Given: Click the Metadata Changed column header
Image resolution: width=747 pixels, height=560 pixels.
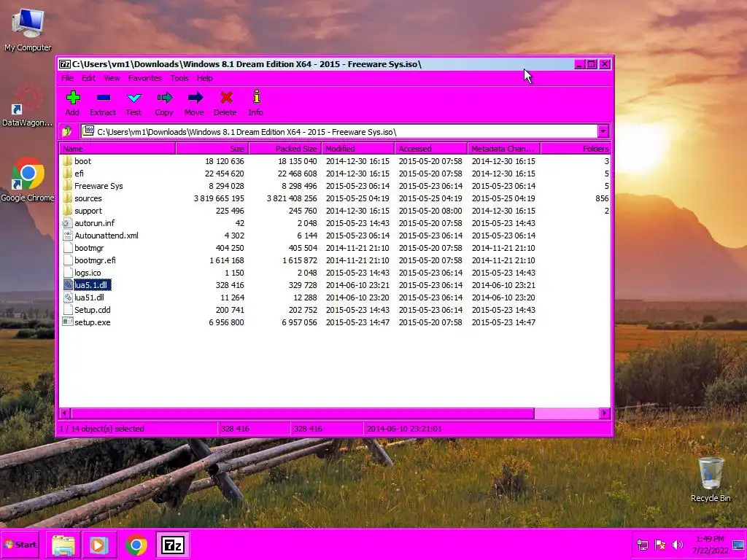Looking at the screenshot, I should (x=503, y=149).
